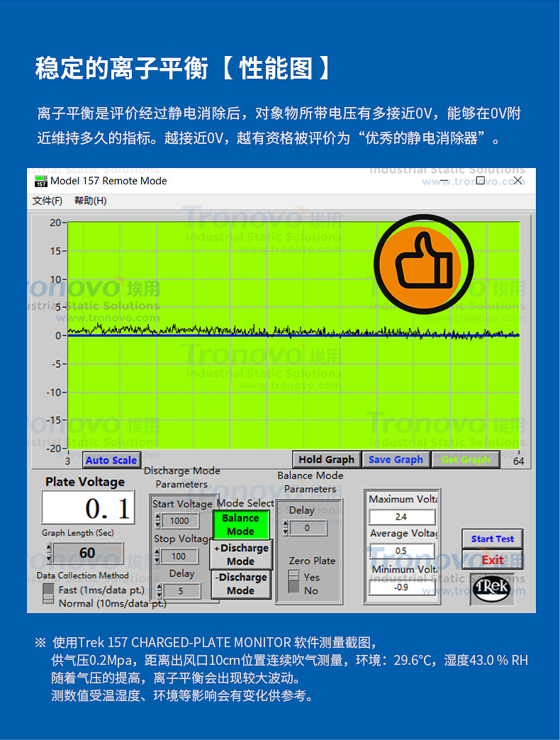Click the y-axis label -20
560x740 pixels.
[x=54, y=448]
